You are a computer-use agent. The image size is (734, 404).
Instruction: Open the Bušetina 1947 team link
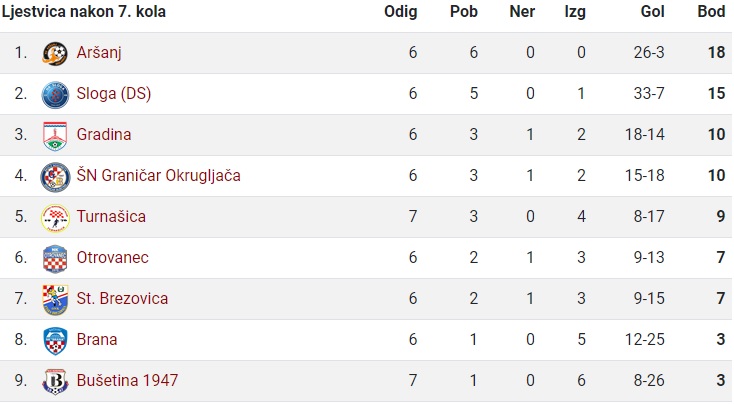127,381
